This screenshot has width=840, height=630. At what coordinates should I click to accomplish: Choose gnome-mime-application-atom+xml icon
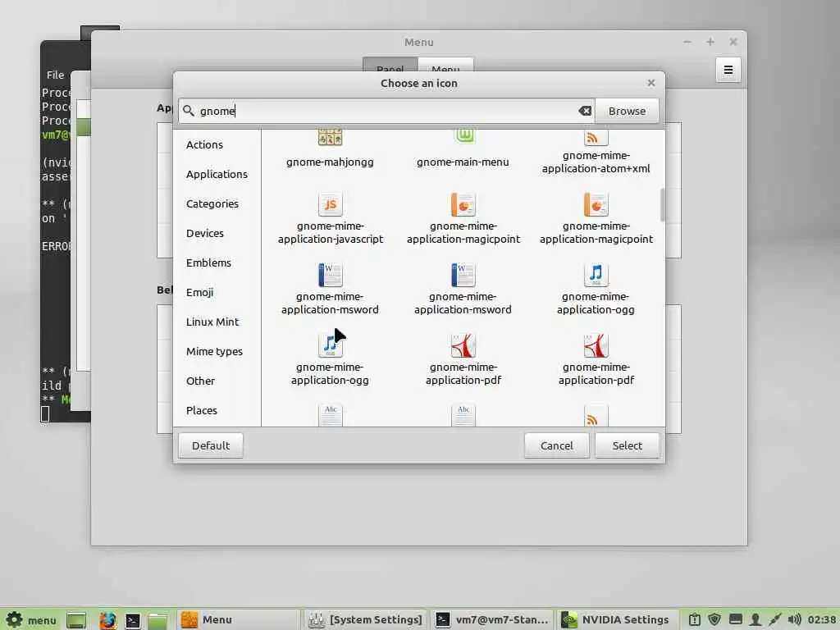[596, 153]
